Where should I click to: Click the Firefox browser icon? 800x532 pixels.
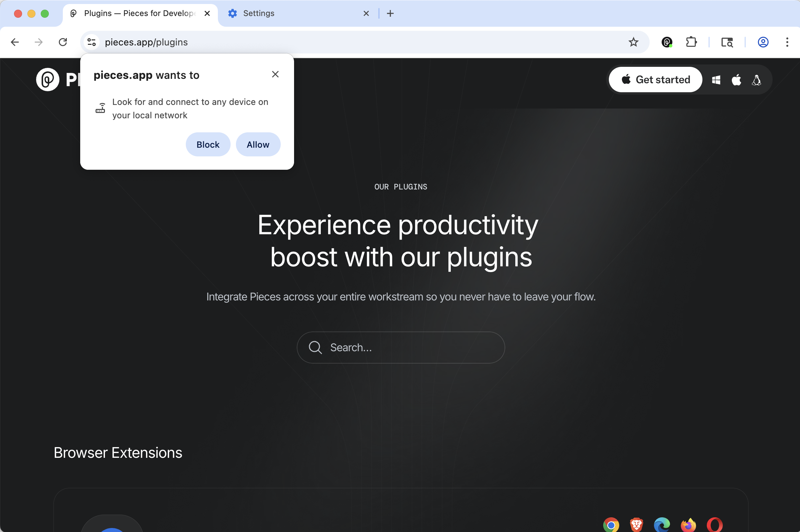tap(688, 524)
